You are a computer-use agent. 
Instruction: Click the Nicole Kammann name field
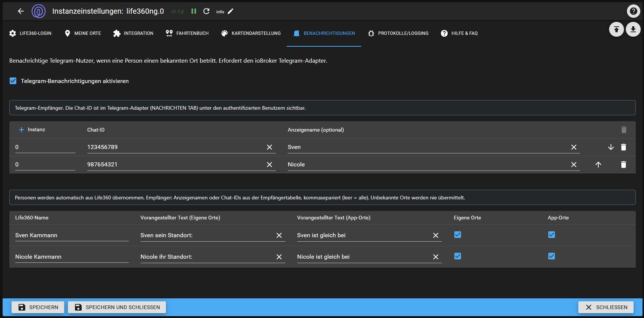pyautogui.click(x=72, y=257)
